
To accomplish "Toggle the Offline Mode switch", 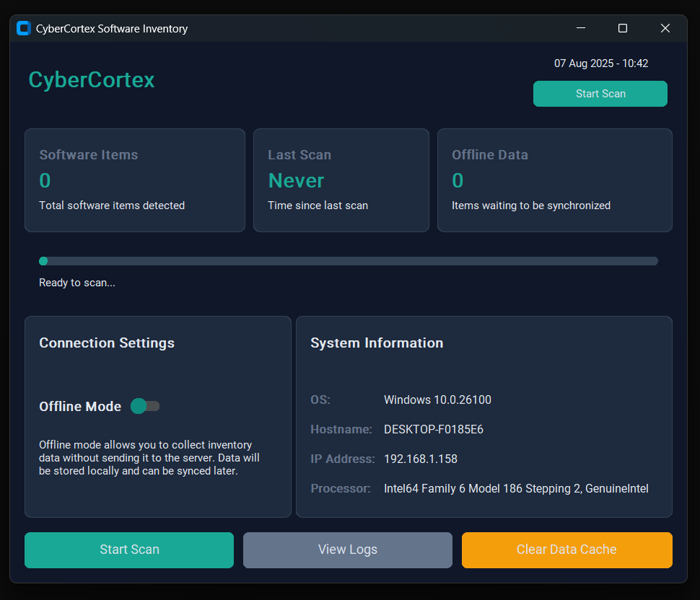I will point(144,406).
